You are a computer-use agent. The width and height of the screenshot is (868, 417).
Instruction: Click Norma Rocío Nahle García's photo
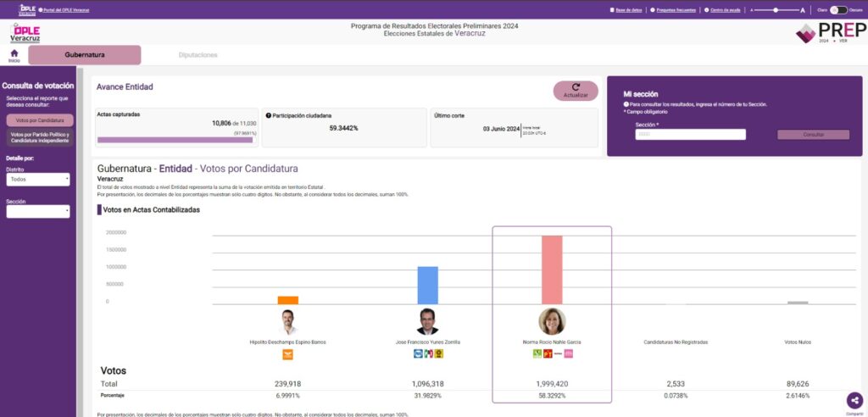[552, 321]
